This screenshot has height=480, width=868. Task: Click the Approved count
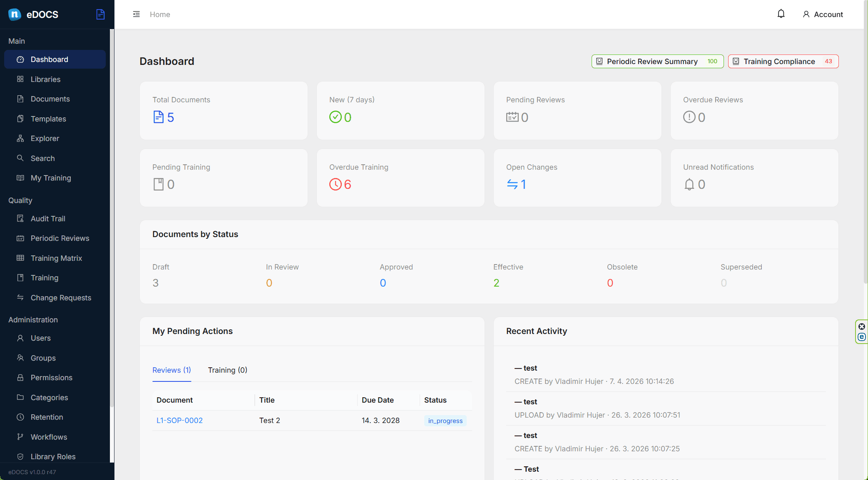click(383, 283)
